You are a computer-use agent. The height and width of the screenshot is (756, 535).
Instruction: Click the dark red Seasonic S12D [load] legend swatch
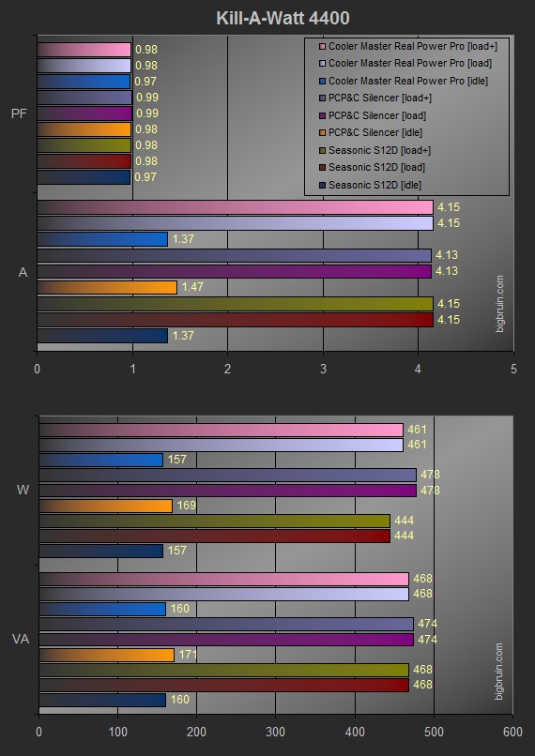tap(322, 168)
